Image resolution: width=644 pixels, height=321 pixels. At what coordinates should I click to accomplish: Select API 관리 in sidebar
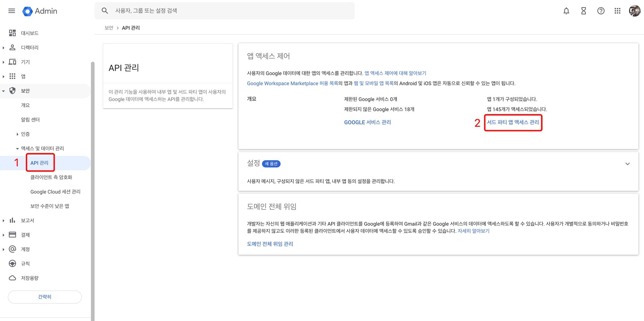pos(39,163)
